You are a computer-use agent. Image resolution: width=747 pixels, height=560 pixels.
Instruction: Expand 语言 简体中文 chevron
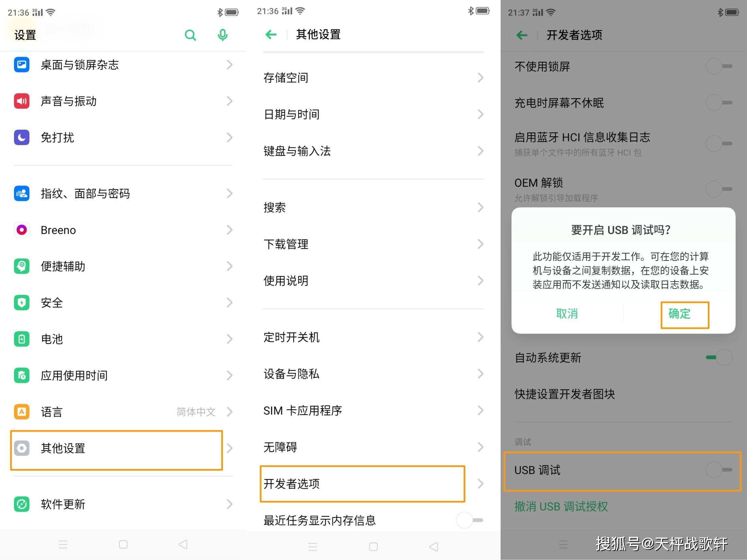click(230, 412)
